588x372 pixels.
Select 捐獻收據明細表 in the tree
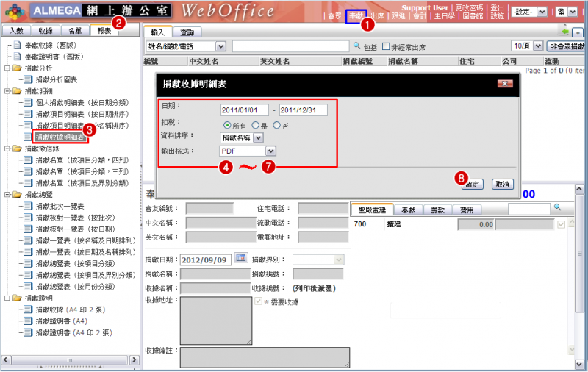coord(60,137)
